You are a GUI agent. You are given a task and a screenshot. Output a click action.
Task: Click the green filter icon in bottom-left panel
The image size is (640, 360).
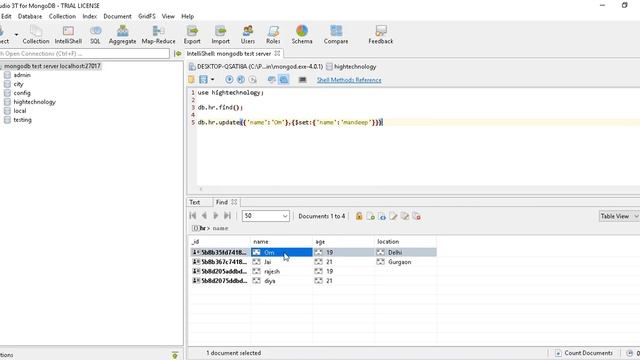click(175, 355)
